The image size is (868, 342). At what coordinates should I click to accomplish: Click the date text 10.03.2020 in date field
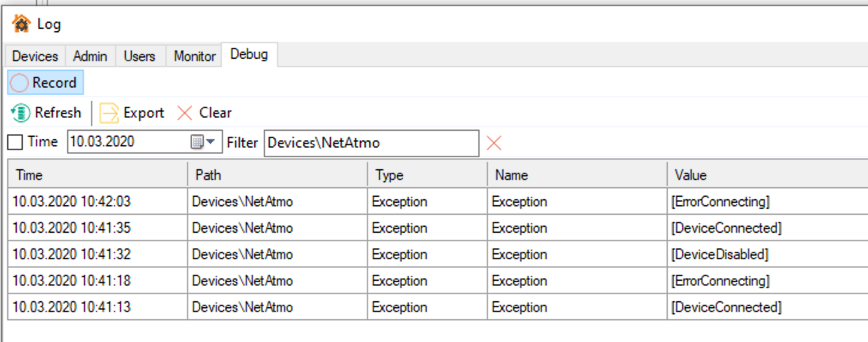click(102, 142)
